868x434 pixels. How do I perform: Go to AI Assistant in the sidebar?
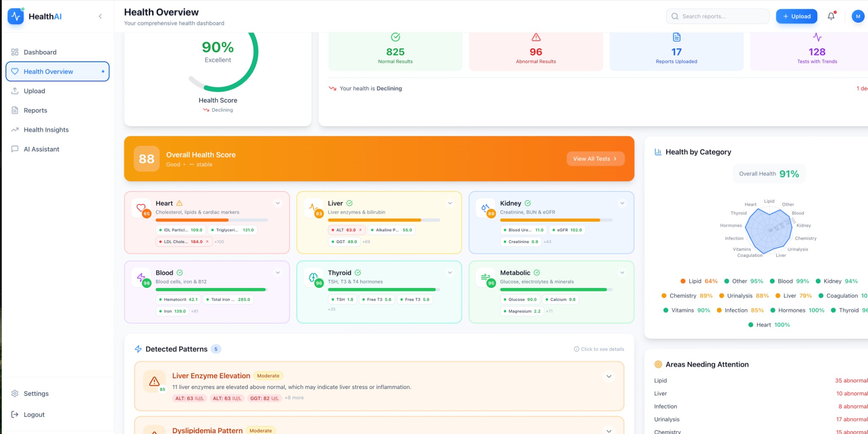tap(41, 149)
